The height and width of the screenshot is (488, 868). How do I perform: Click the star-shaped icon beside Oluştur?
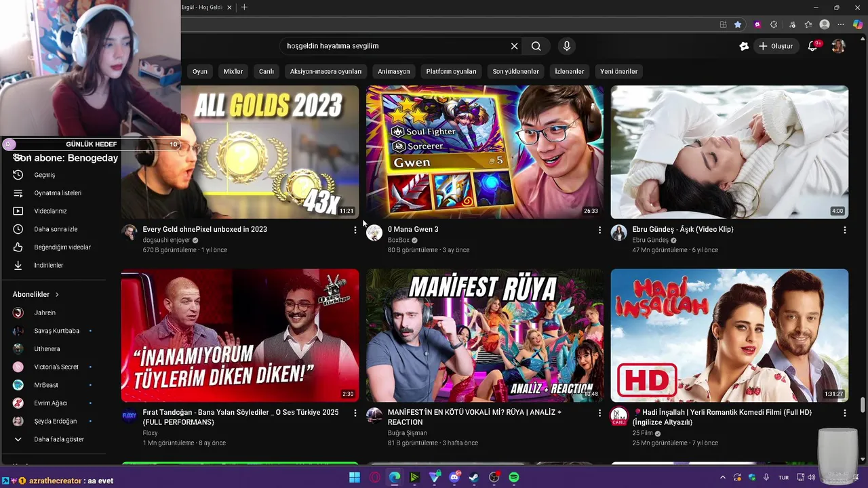pyautogui.click(x=744, y=46)
